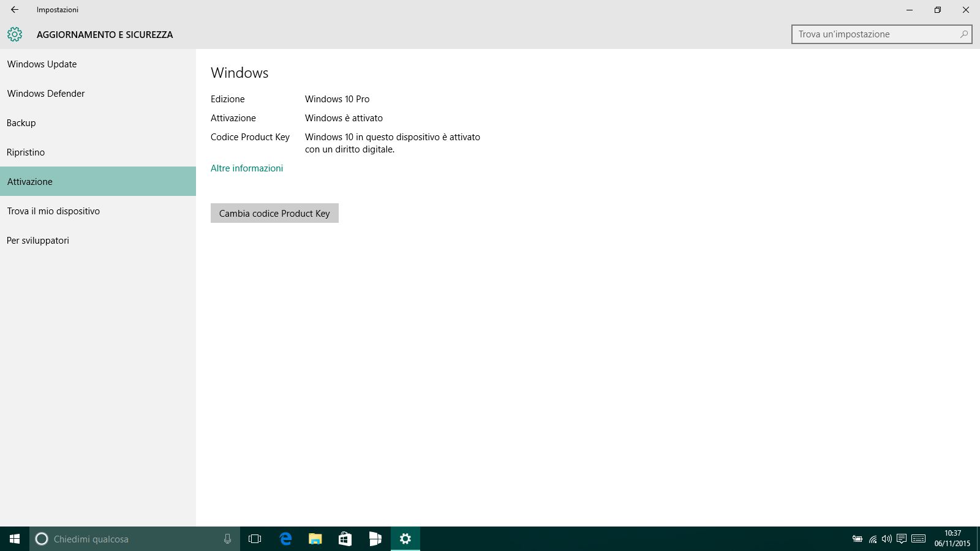Click Cambia codice Product Key button
The image size is (980, 551).
click(274, 213)
